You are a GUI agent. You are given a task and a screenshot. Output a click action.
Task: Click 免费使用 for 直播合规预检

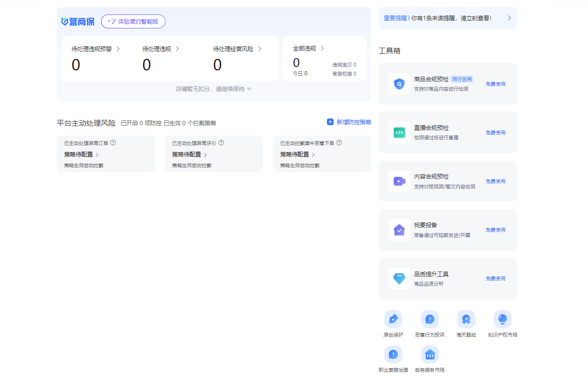495,132
